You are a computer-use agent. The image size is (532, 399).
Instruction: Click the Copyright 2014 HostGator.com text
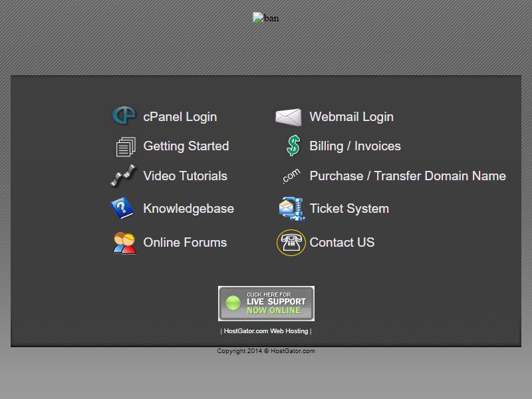(x=266, y=351)
